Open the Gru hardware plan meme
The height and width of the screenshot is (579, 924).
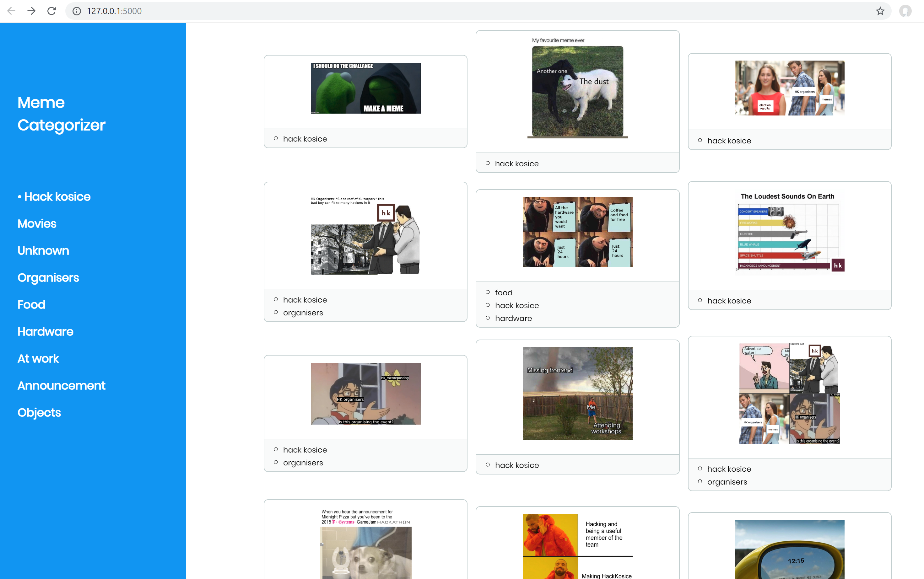577,232
